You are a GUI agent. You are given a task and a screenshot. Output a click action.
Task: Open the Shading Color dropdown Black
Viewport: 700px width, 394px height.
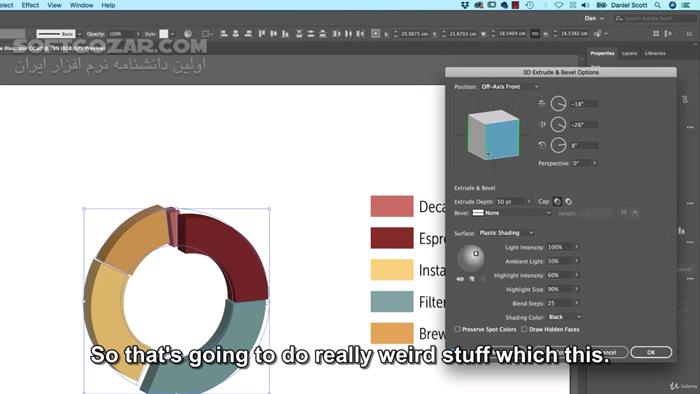pyautogui.click(x=565, y=317)
